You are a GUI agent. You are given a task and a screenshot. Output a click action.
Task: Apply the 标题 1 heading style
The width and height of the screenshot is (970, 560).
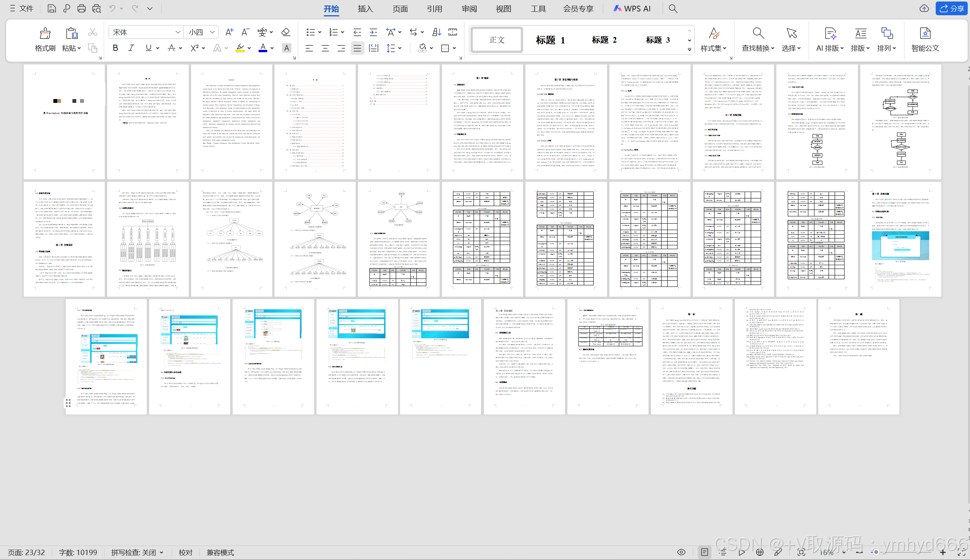(551, 40)
